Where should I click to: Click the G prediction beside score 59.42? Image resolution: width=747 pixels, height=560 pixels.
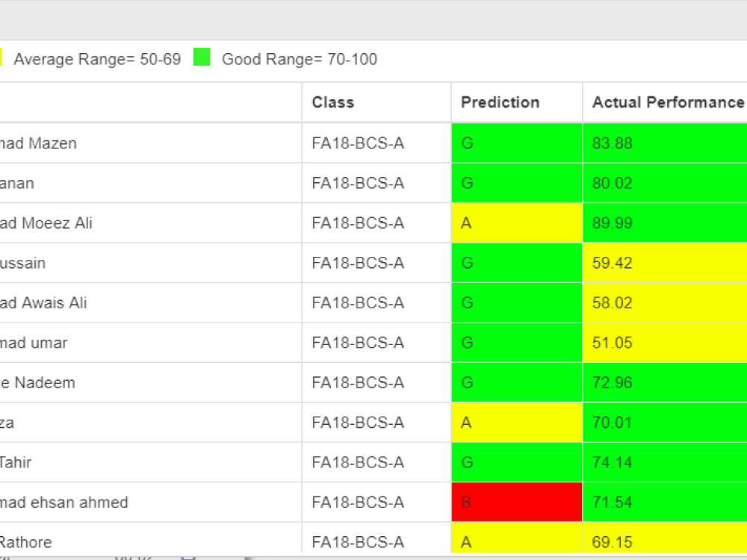pyautogui.click(x=516, y=263)
